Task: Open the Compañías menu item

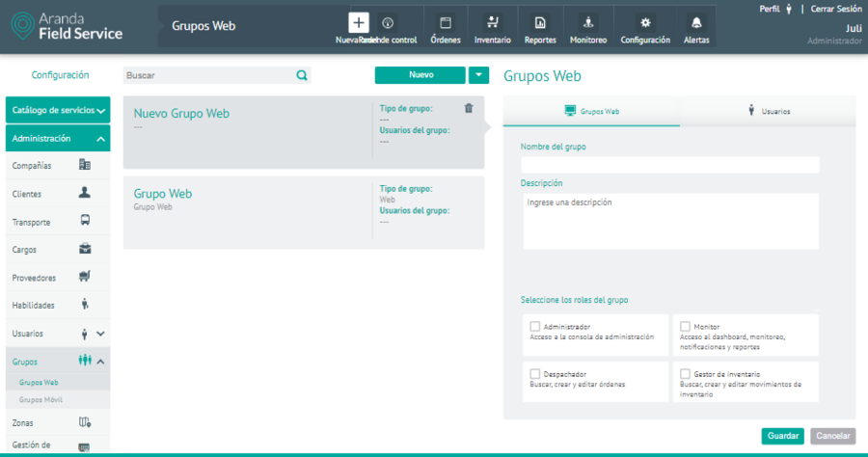Action: click(x=58, y=166)
